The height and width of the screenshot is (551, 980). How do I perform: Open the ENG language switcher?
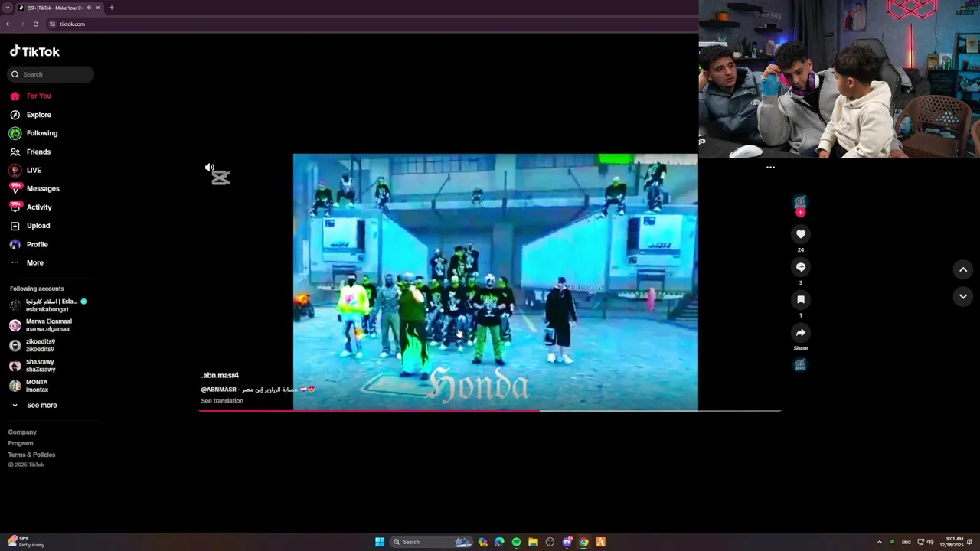(906, 542)
